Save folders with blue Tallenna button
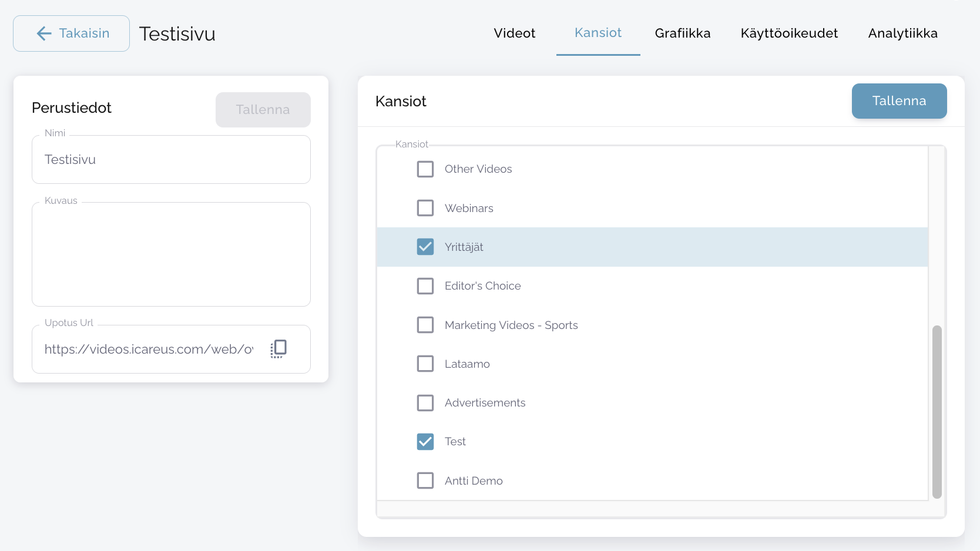Viewport: 980px width, 551px height. click(x=898, y=101)
